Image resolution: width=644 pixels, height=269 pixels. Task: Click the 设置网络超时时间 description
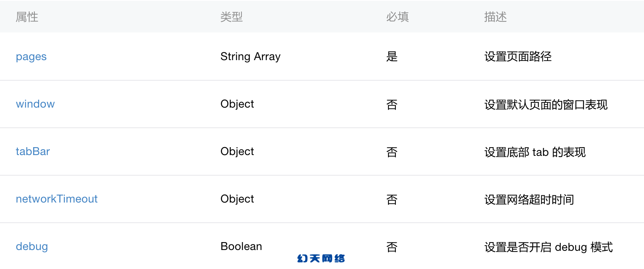tap(529, 200)
